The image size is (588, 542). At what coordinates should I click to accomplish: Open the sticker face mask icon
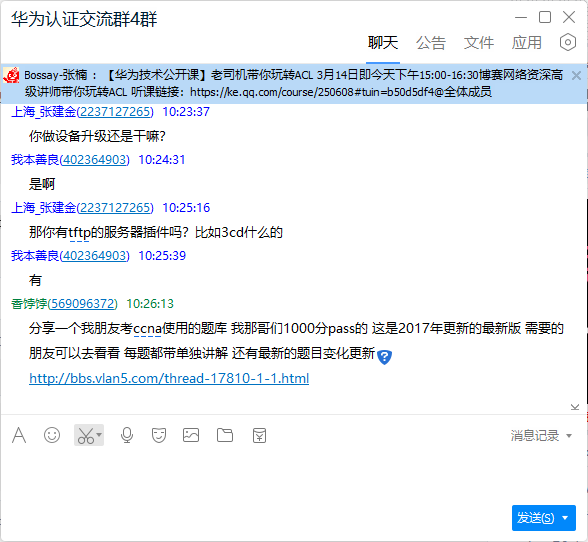click(x=159, y=435)
